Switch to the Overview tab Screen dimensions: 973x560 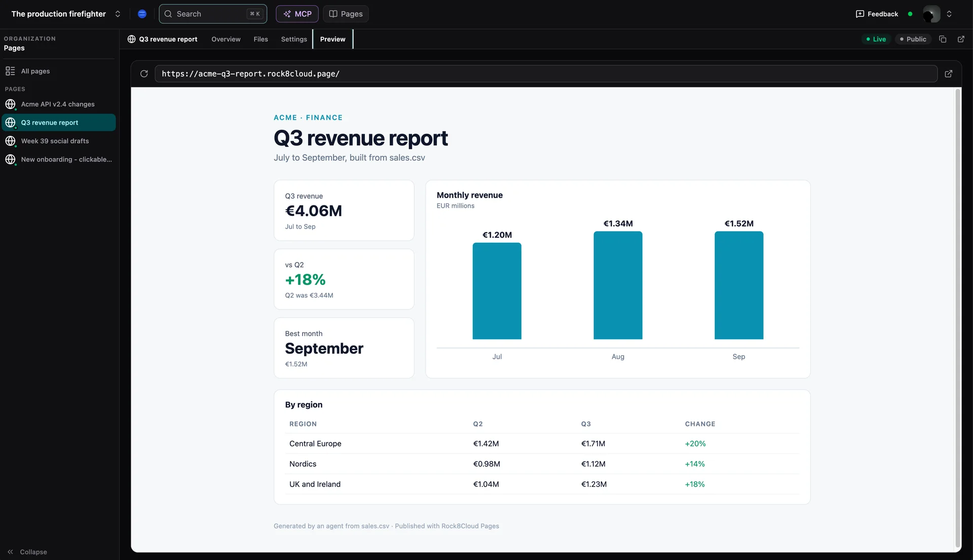click(226, 39)
